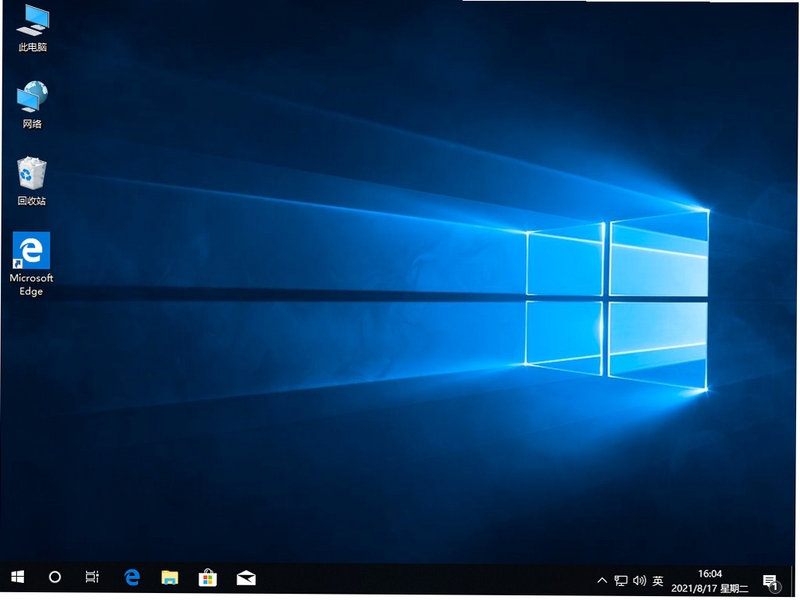
Task: Switch input language via 英 indicator
Action: [658, 581]
